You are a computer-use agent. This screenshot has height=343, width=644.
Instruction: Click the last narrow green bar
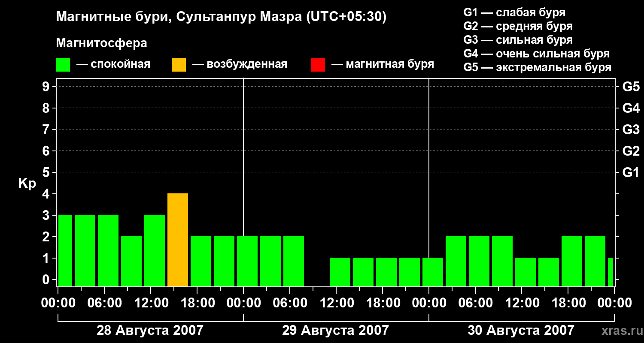coord(611,272)
